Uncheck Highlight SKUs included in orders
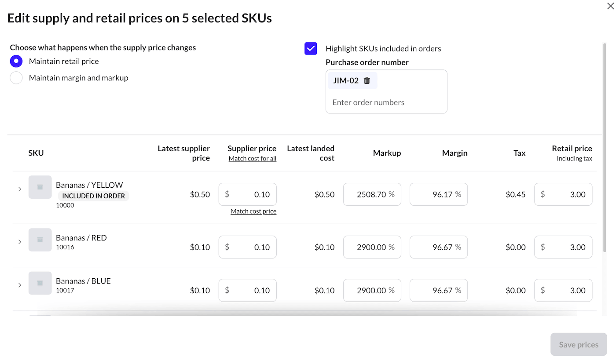 pos(311,48)
